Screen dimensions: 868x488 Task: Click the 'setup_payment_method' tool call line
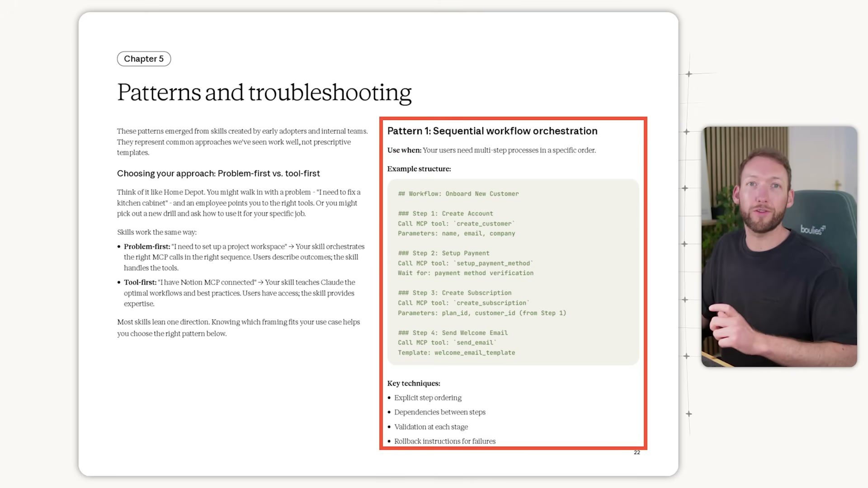click(466, 263)
